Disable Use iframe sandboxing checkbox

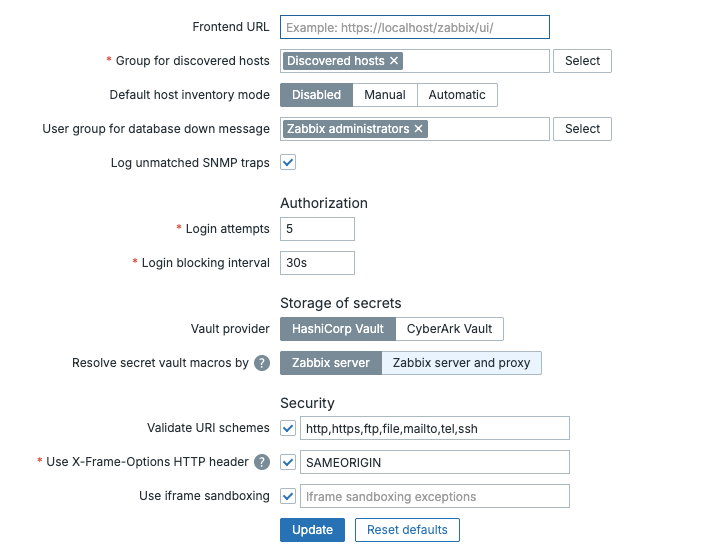pos(288,496)
